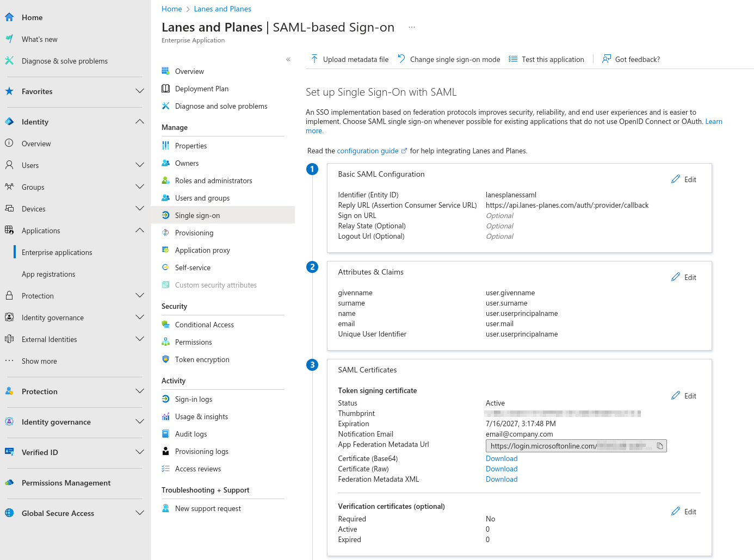Screen dimensions: 754x560
Task: Select Single sign-on in Manage menu
Action: (223, 215)
